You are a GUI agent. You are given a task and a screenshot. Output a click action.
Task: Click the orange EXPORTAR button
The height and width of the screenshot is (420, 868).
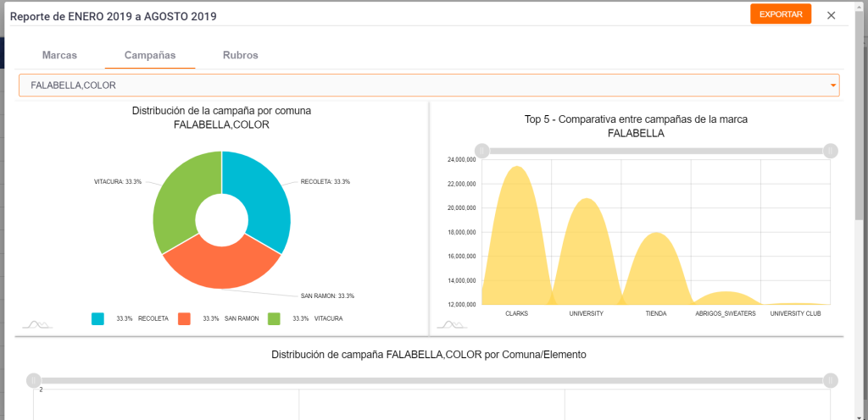[x=781, y=14]
